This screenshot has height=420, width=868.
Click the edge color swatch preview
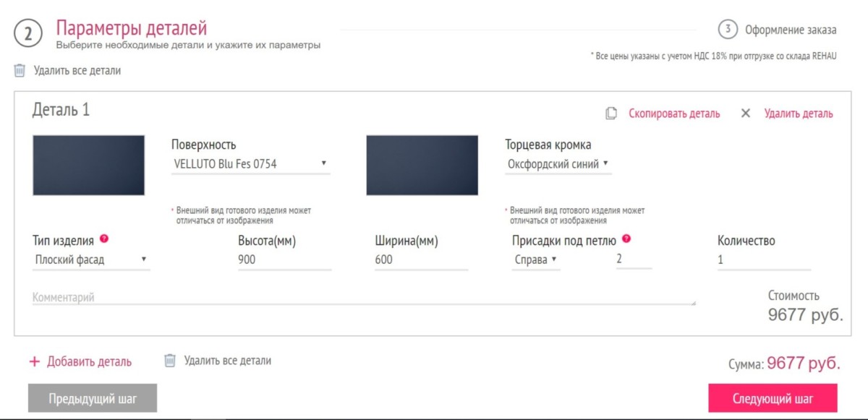[422, 165]
